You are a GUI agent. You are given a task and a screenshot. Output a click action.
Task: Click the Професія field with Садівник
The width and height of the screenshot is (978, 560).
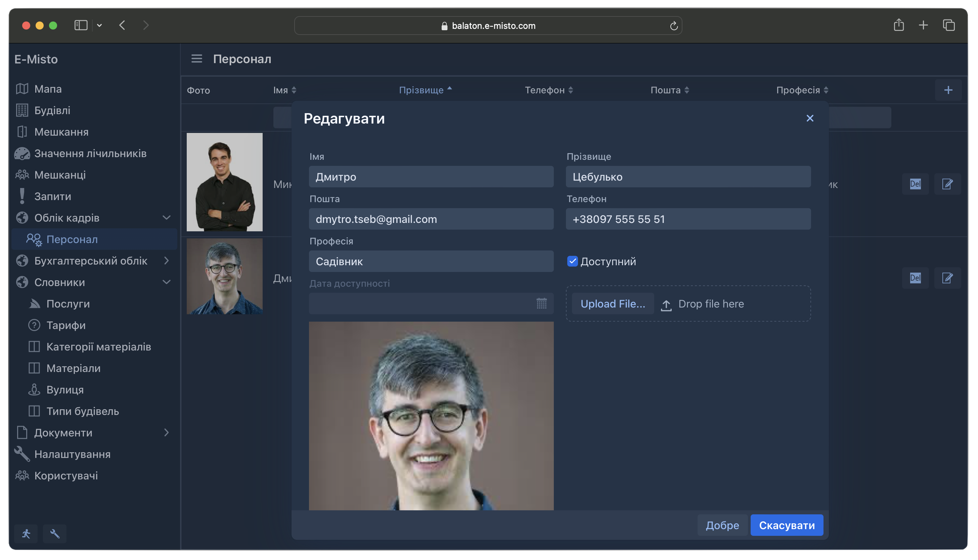[x=431, y=262]
